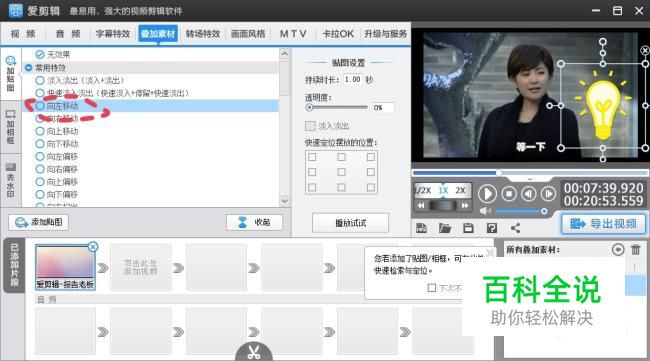Adjust the volume slider handle

[x=544, y=211]
